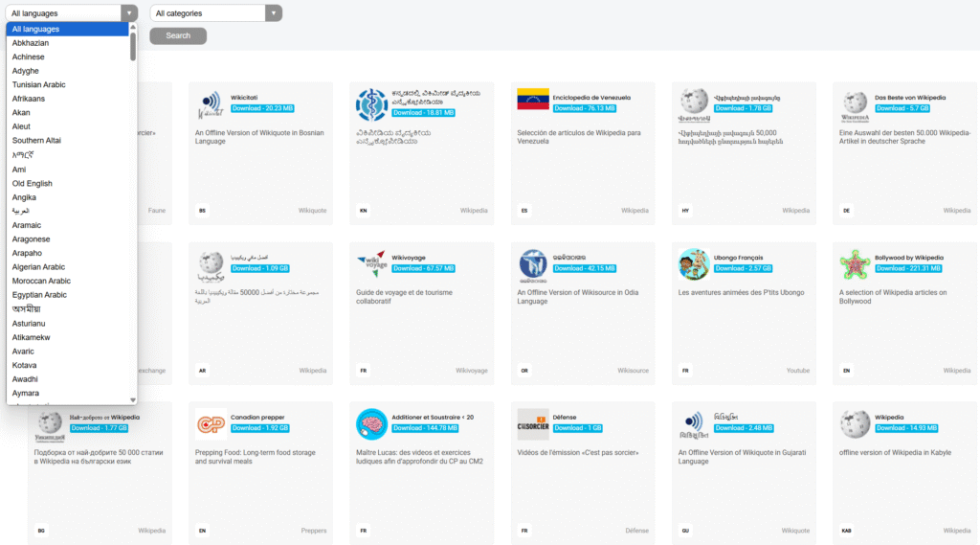This screenshot has width=980, height=545.
Task: Select Aymara from the list
Action: (68, 393)
